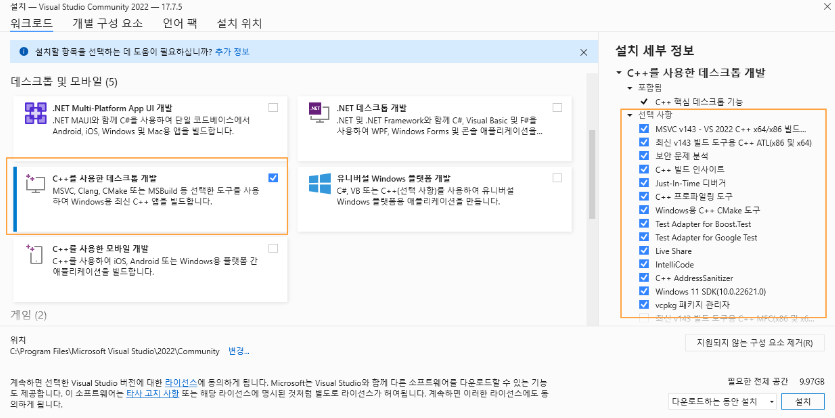Click the C++ 핵심 데스크톱 기능 item
This screenshot has height=418, width=835.
[699, 101]
